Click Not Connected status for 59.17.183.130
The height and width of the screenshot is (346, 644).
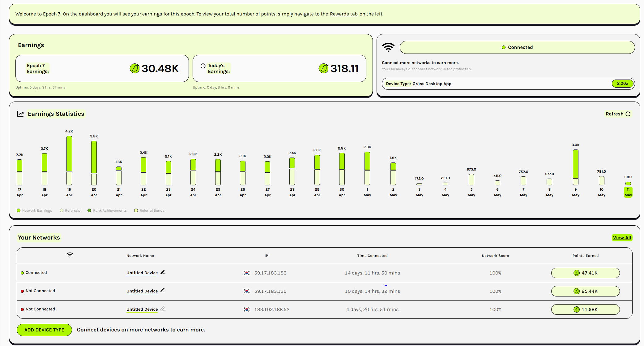38,291
